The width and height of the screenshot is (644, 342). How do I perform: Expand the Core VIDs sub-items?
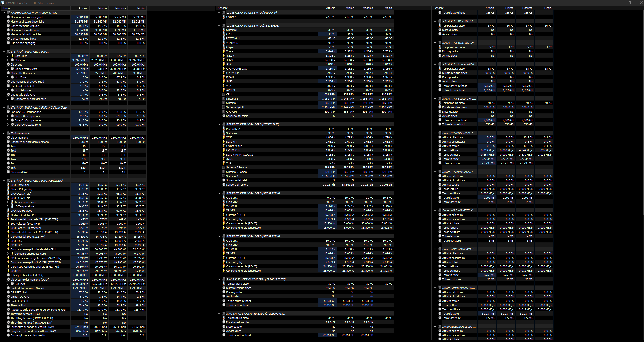tap(8, 56)
